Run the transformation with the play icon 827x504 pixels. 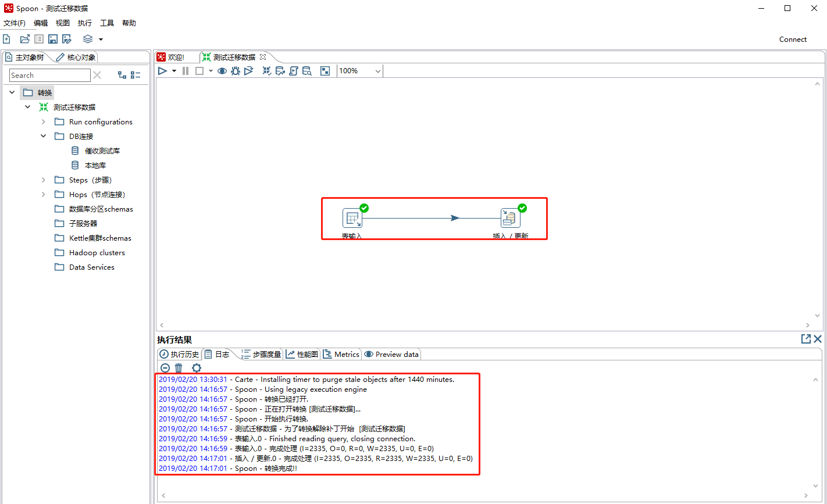coord(162,71)
